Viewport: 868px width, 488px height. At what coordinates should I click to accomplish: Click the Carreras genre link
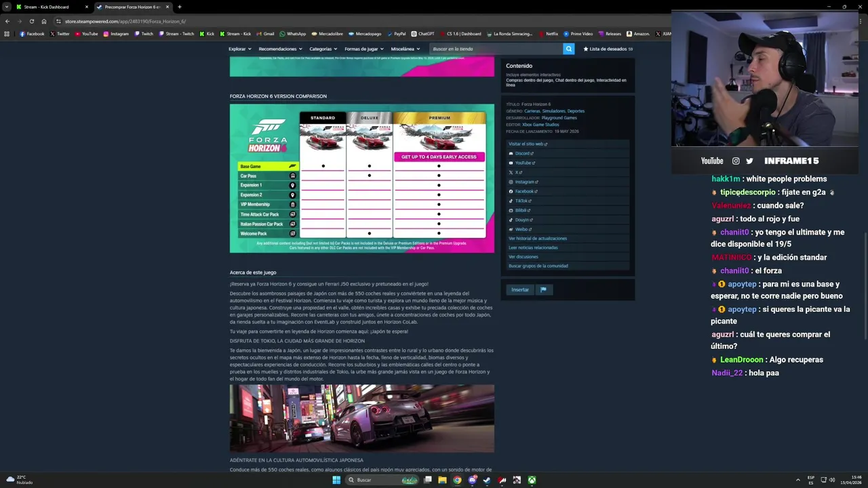pos(532,111)
